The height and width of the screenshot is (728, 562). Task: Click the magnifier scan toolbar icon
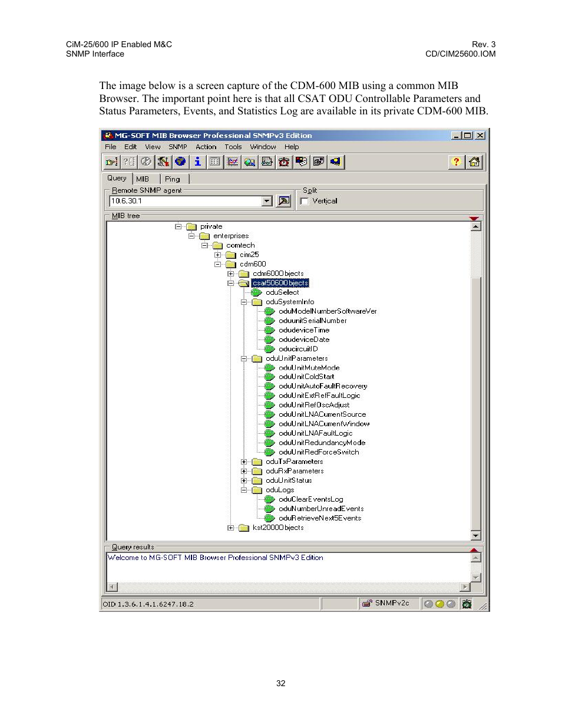[250, 162]
